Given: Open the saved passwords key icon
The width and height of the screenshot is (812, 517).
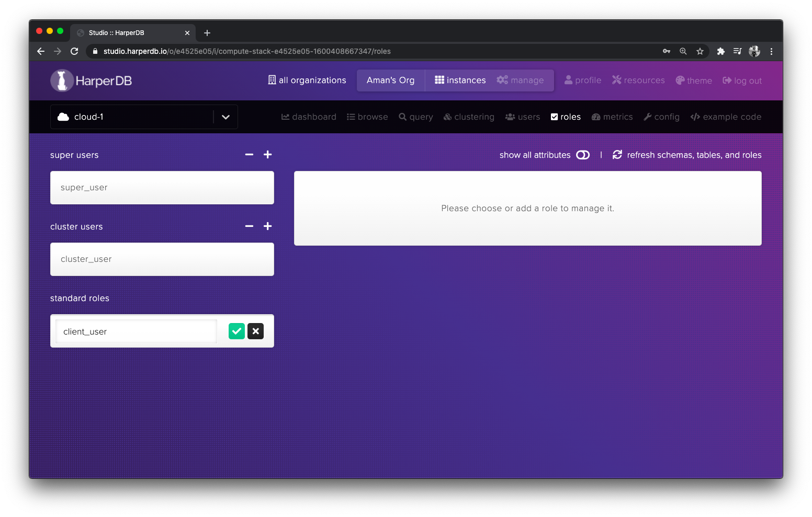Looking at the screenshot, I should [x=667, y=51].
